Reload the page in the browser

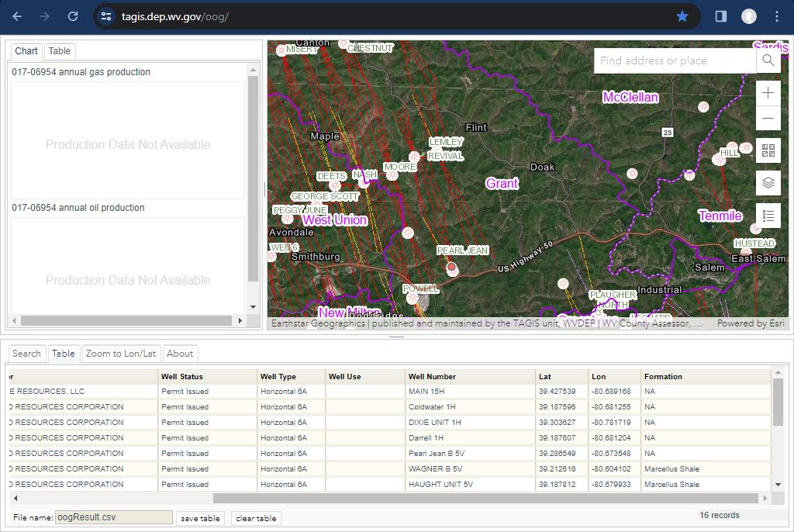pos(73,16)
